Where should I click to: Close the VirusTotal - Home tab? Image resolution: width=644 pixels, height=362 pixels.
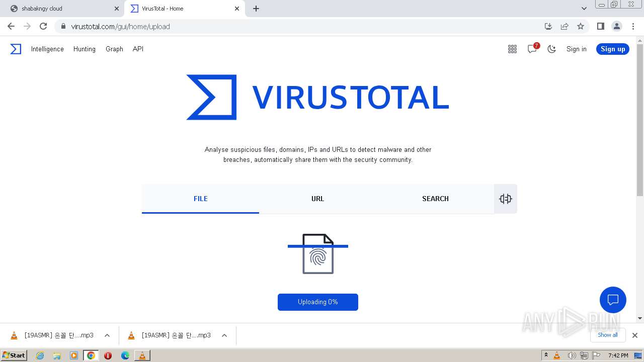237,9
